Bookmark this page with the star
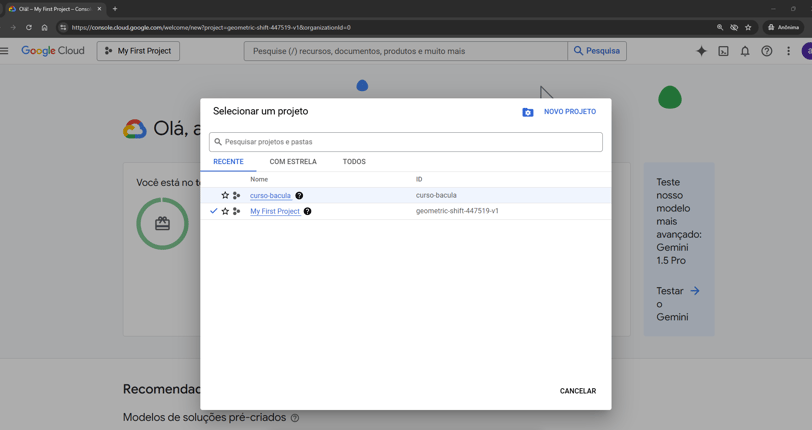 click(748, 27)
